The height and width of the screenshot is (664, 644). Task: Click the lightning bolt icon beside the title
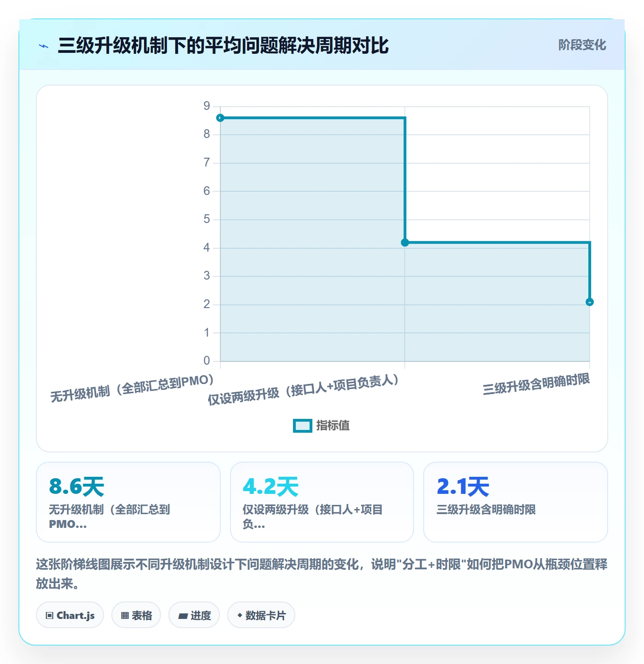click(x=44, y=46)
